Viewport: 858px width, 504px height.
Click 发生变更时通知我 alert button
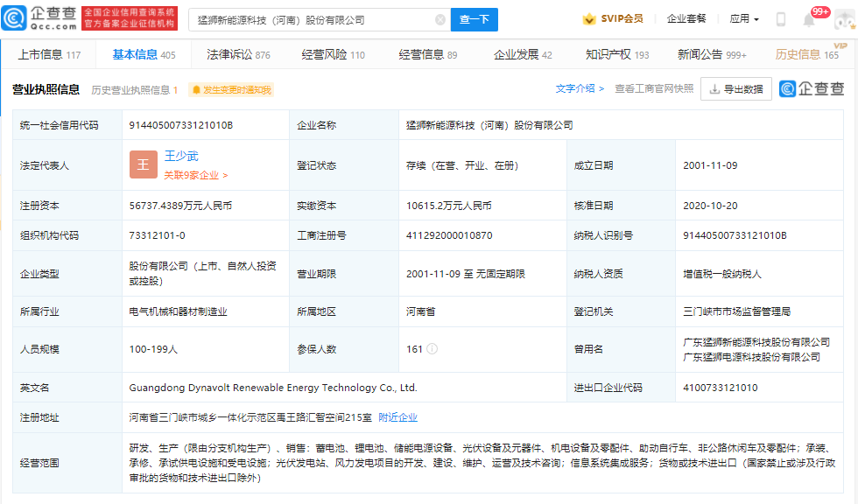click(x=231, y=89)
